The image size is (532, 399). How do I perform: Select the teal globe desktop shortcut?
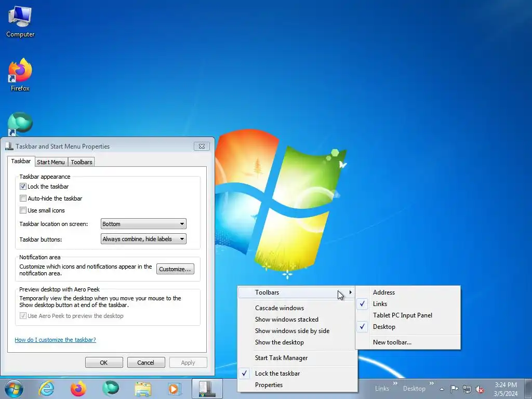pos(20,124)
